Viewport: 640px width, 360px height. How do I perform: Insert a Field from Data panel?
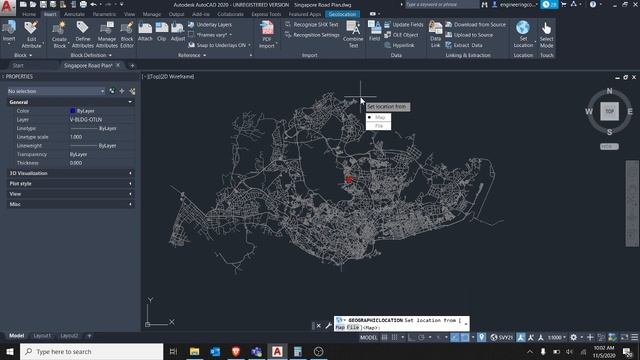tap(374, 31)
